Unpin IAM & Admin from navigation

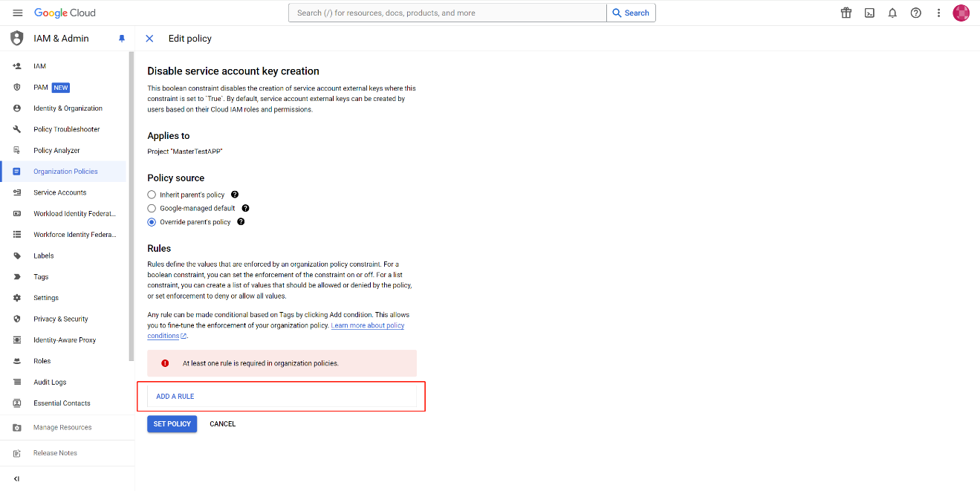(x=122, y=38)
